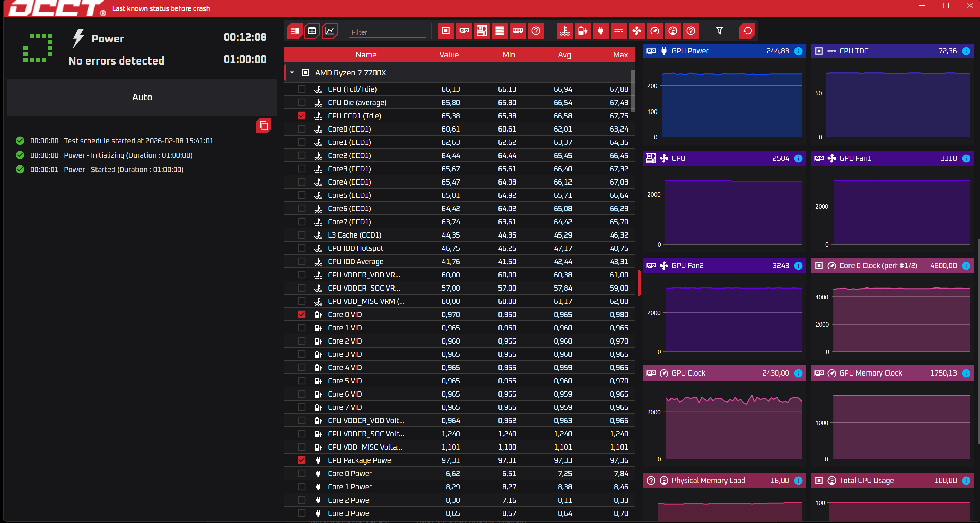Toggle the current sensor filter icon
980x523 pixels.
click(x=618, y=31)
